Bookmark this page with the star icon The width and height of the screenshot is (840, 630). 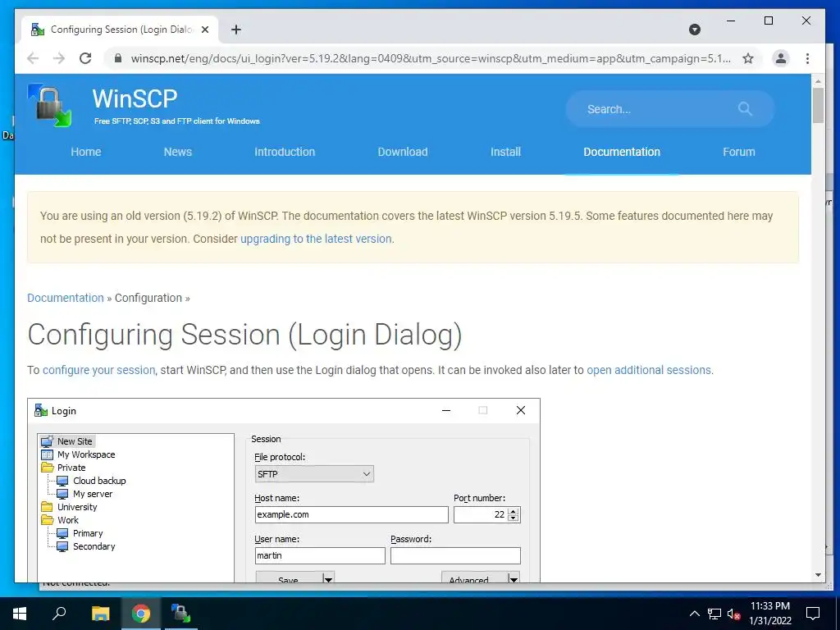(x=748, y=58)
